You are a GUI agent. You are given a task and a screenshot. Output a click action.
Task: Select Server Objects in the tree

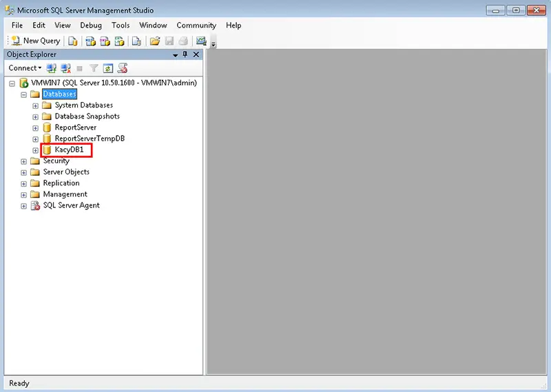coord(66,172)
